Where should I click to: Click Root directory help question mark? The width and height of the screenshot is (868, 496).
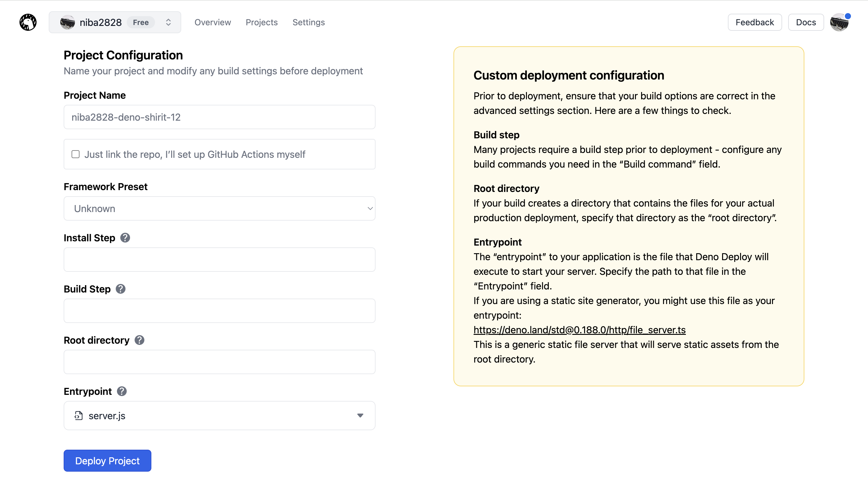tap(139, 340)
